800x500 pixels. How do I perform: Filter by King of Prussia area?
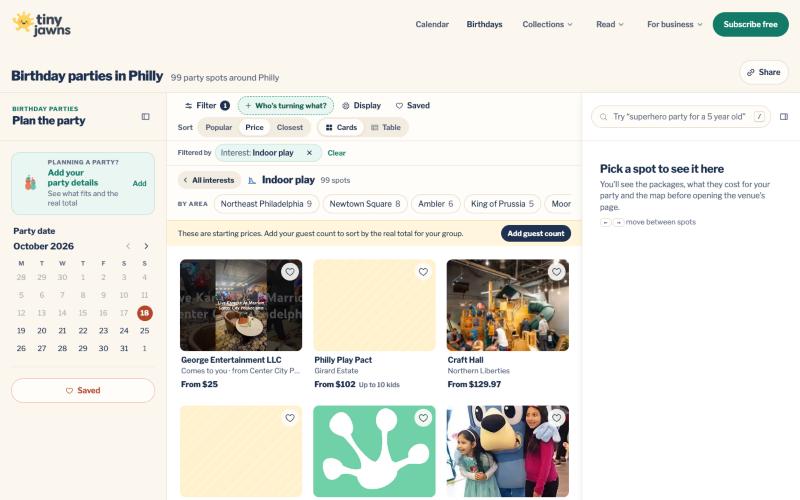(503, 204)
